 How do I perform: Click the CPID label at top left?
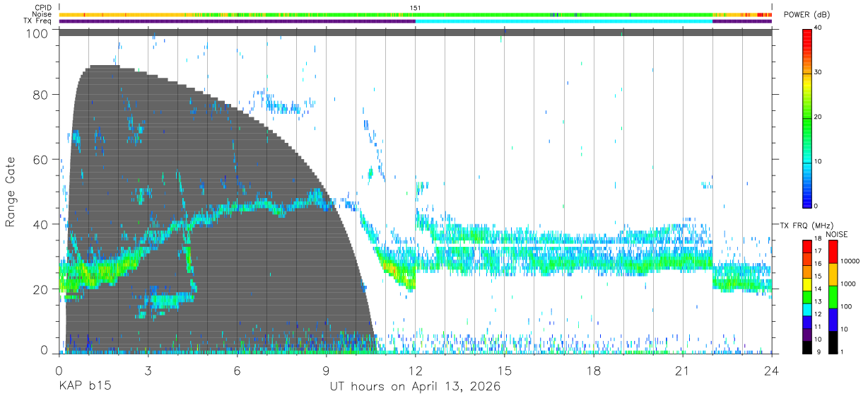click(42, 8)
